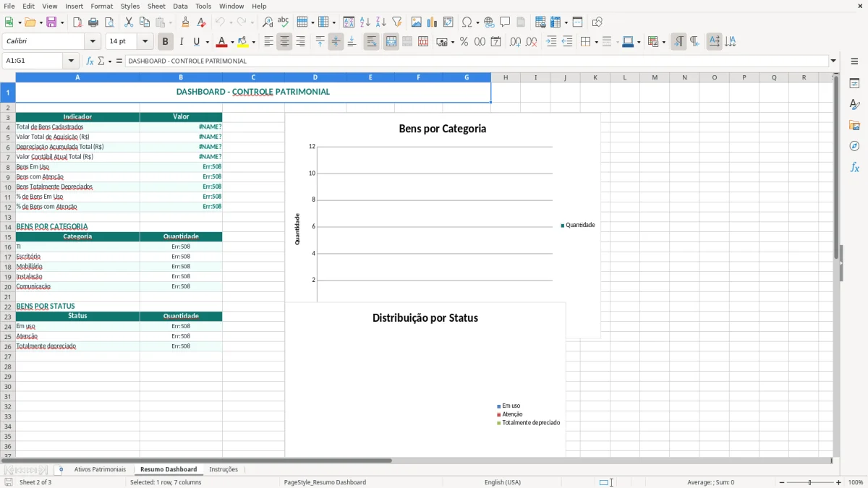Insert image icon in toolbar
Image resolution: width=868 pixels, height=488 pixels.
click(x=417, y=22)
